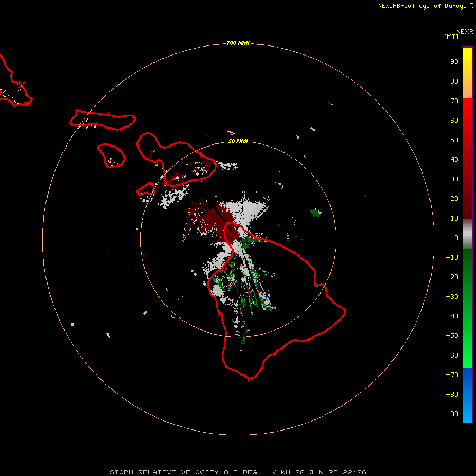Click the -40 value on the velocity scale
This screenshot has width=476, height=476.
pos(452,316)
